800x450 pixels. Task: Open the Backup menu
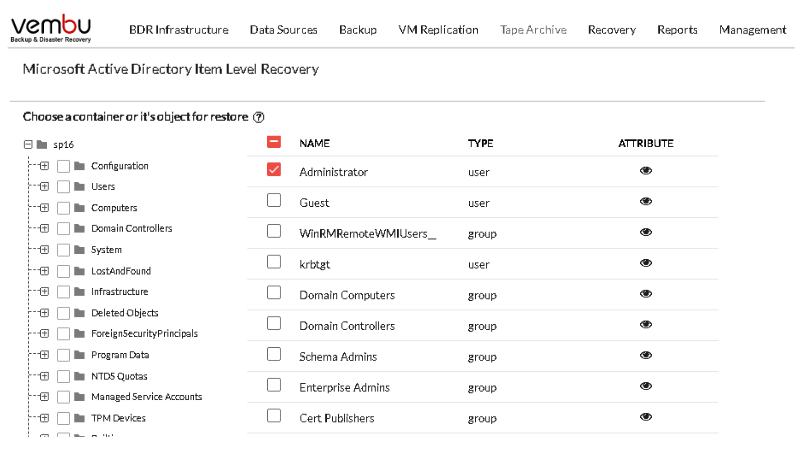(x=358, y=30)
